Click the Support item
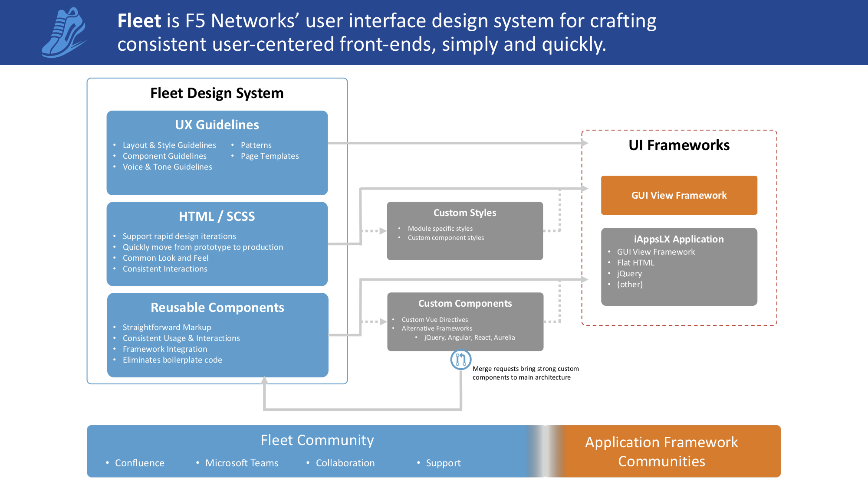This screenshot has width=868, height=488. [443, 463]
